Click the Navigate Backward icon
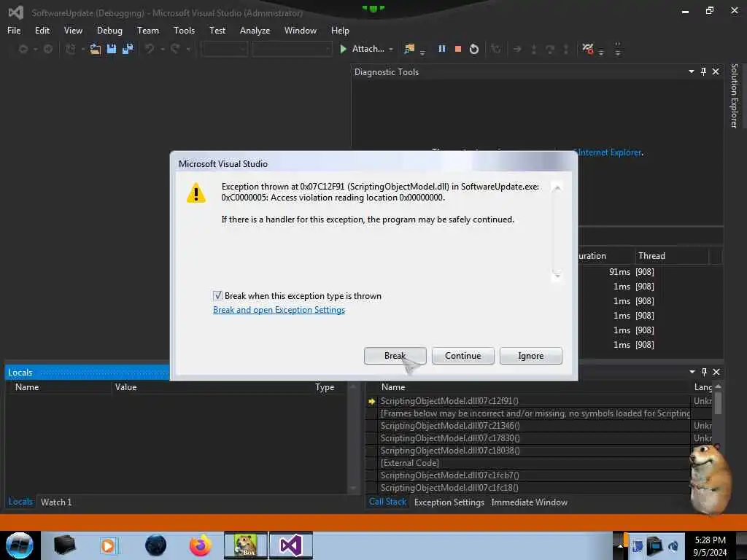The width and height of the screenshot is (747, 560). point(23,49)
